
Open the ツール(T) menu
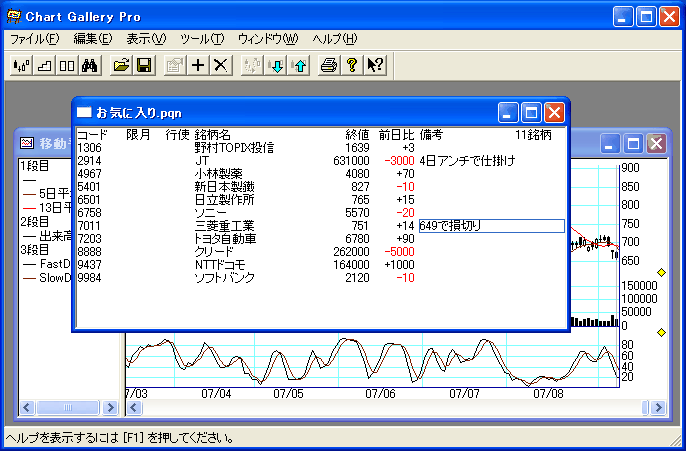click(x=202, y=39)
